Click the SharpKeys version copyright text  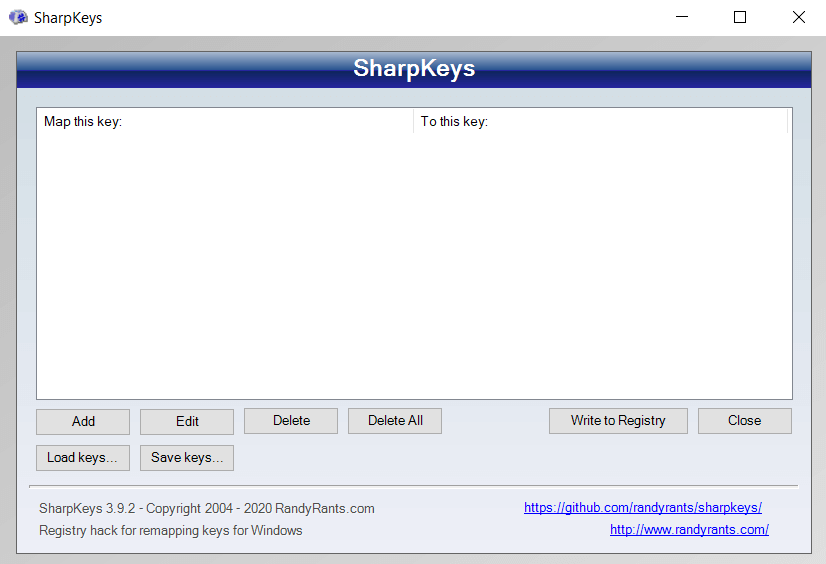pos(206,509)
